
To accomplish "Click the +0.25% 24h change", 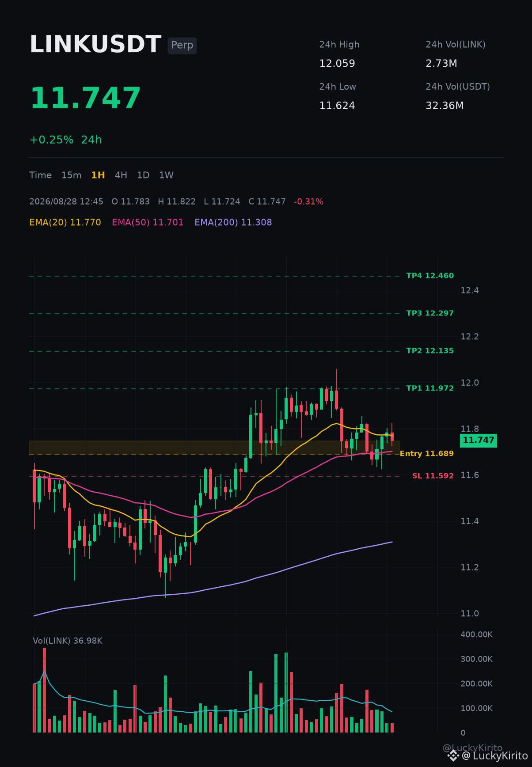I will tap(66, 140).
